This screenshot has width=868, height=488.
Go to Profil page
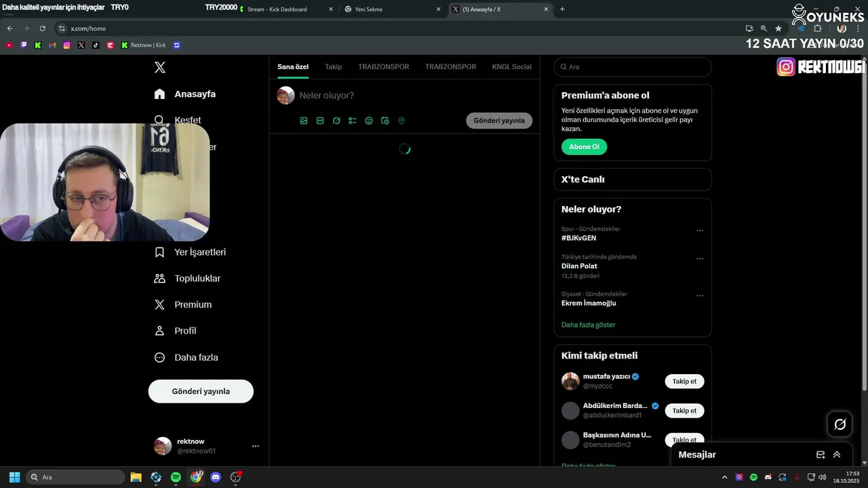click(176, 331)
